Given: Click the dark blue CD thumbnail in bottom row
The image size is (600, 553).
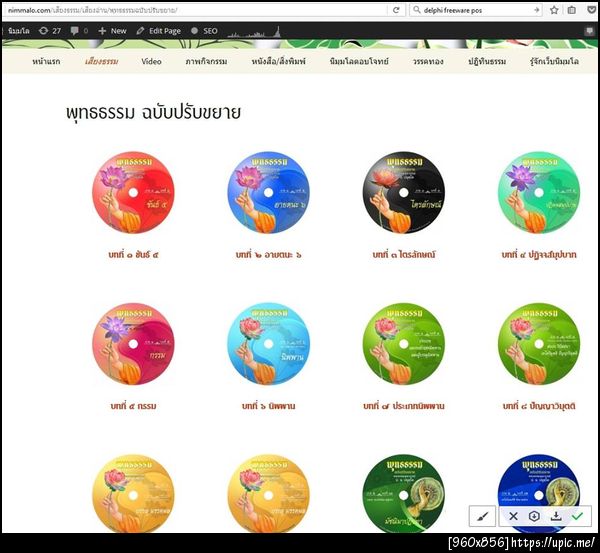Looking at the screenshot, I should point(539,494).
